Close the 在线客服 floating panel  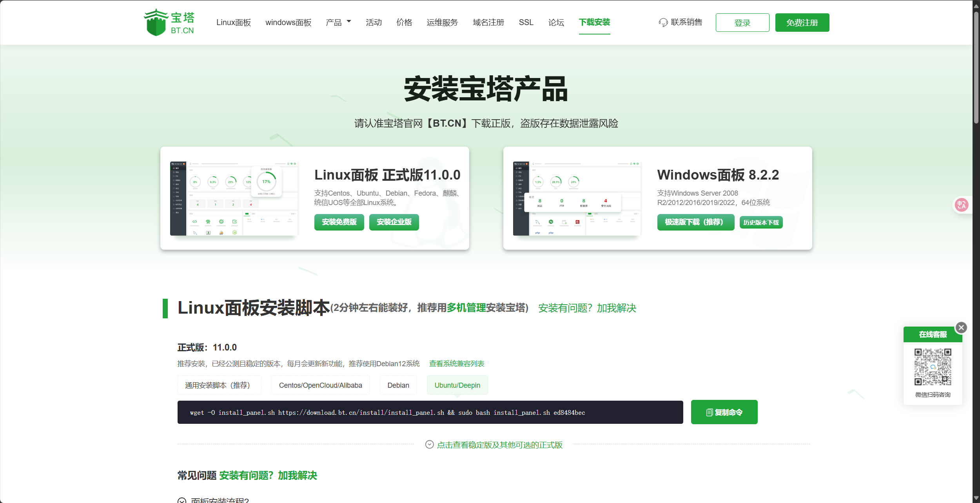961,327
